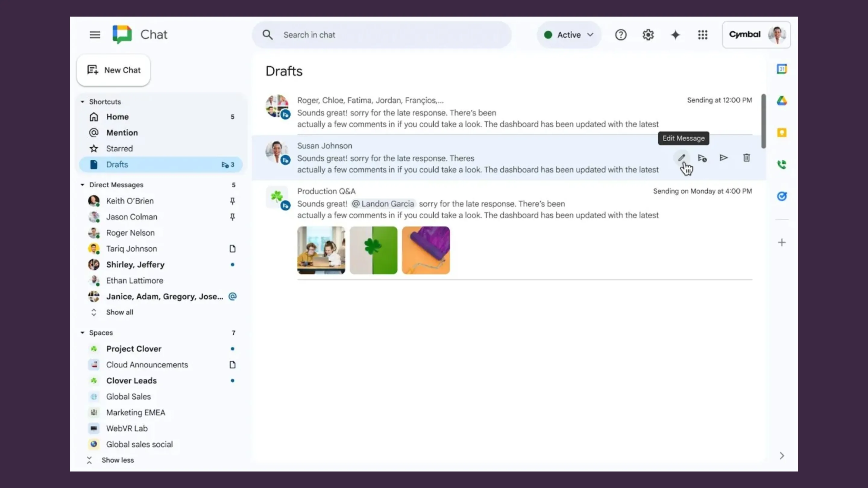
Task: Unpin Keith O'Brien conversation
Action: (x=232, y=201)
